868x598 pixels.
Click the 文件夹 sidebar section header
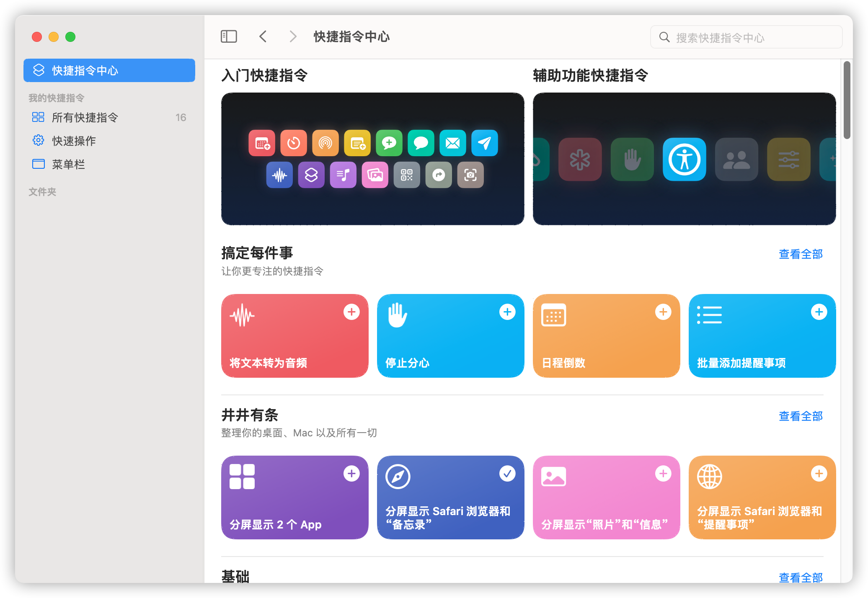click(42, 192)
